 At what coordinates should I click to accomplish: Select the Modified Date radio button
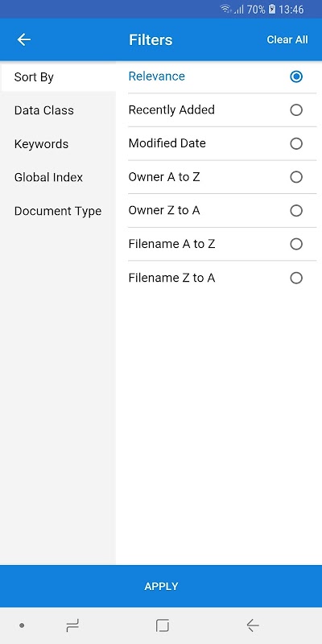[296, 143]
